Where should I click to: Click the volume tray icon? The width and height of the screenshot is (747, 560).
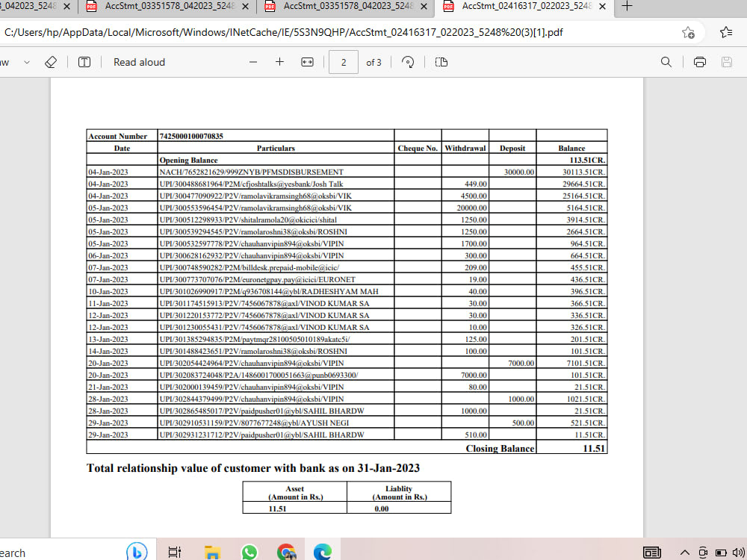click(739, 553)
